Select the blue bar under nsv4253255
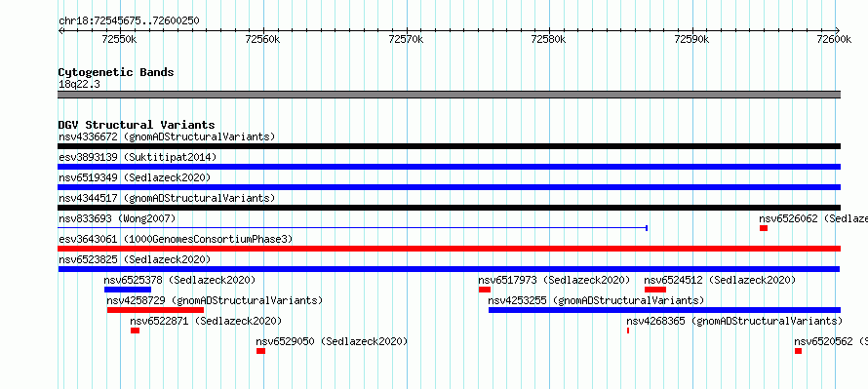The width and height of the screenshot is (868, 389). click(x=664, y=310)
